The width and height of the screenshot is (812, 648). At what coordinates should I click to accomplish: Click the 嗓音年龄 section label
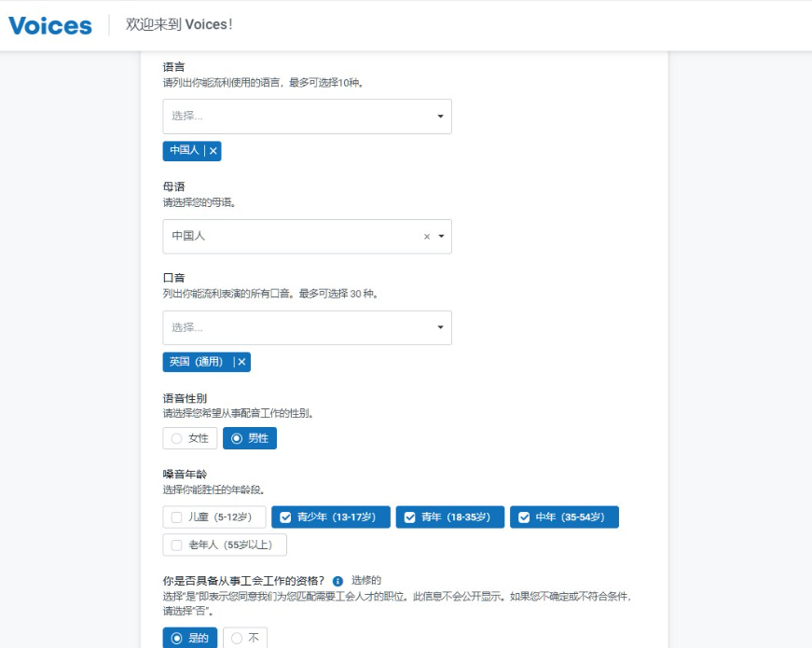pyautogui.click(x=185, y=474)
